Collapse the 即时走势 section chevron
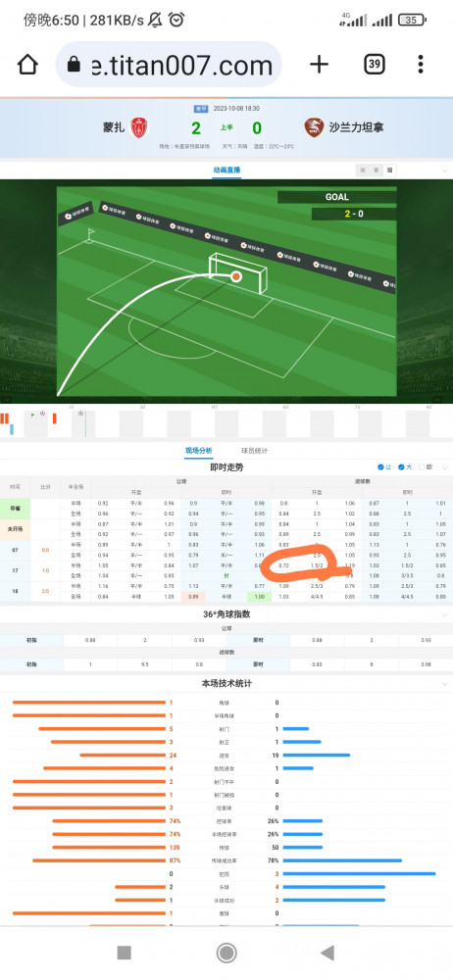 pyautogui.click(x=445, y=467)
